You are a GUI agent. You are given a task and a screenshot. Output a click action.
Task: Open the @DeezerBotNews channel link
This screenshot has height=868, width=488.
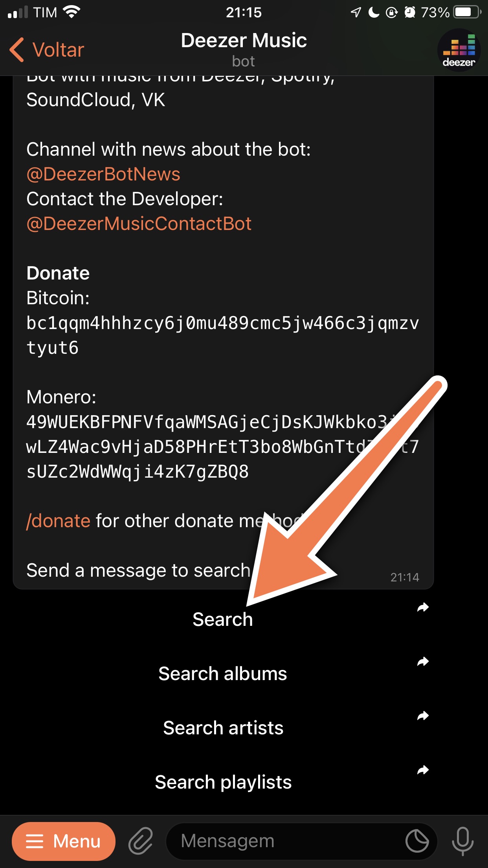coord(103,174)
